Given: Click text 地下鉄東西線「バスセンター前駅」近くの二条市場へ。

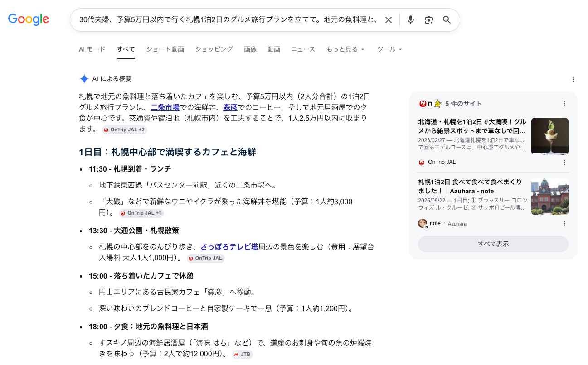Looking at the screenshot, I should (x=188, y=185).
